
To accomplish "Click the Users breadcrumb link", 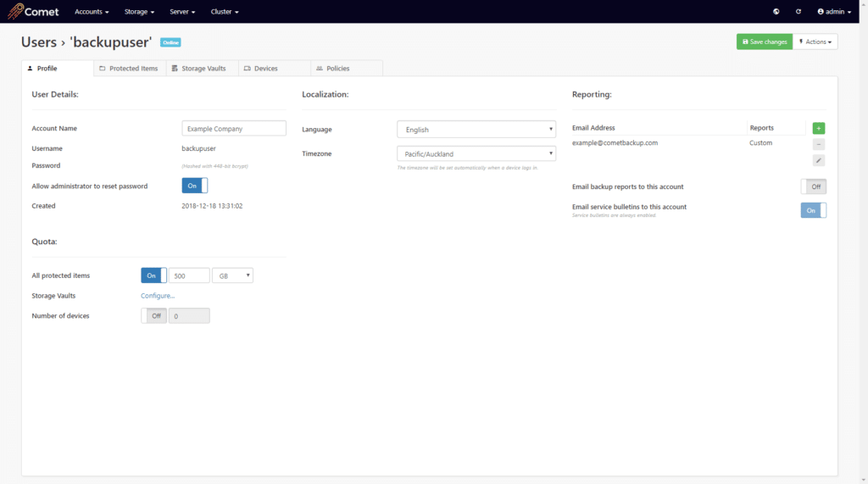I will [x=39, y=42].
